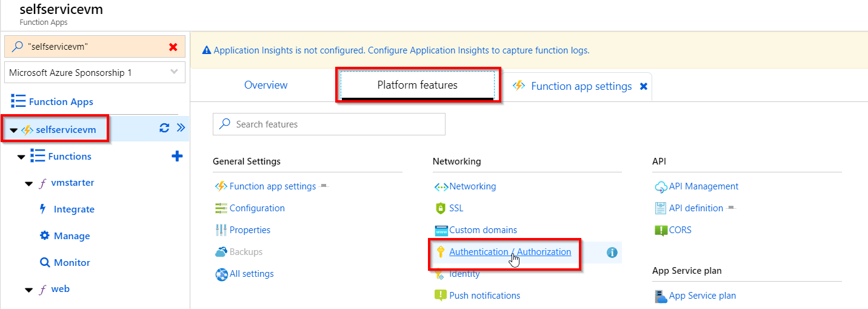
Task: Switch to the Platform features tab
Action: (x=418, y=85)
